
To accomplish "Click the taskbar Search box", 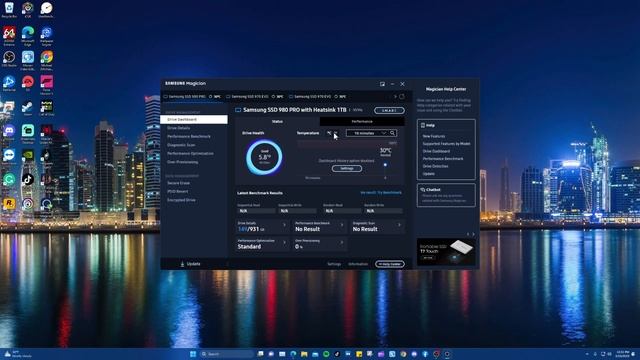I will (x=227, y=354).
